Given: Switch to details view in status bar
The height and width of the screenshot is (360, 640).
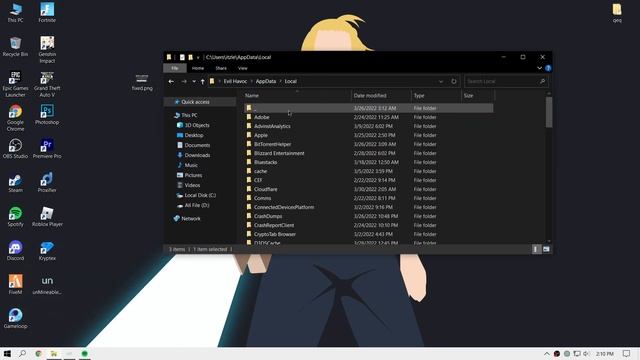Looking at the screenshot, I should pyautogui.click(x=536, y=249).
